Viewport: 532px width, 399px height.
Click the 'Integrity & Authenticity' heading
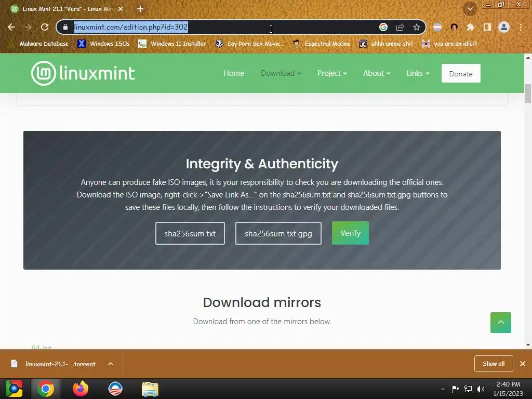262,164
